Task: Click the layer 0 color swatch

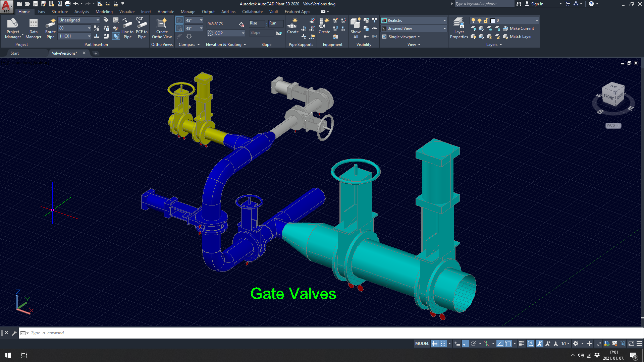Action: coord(493,20)
